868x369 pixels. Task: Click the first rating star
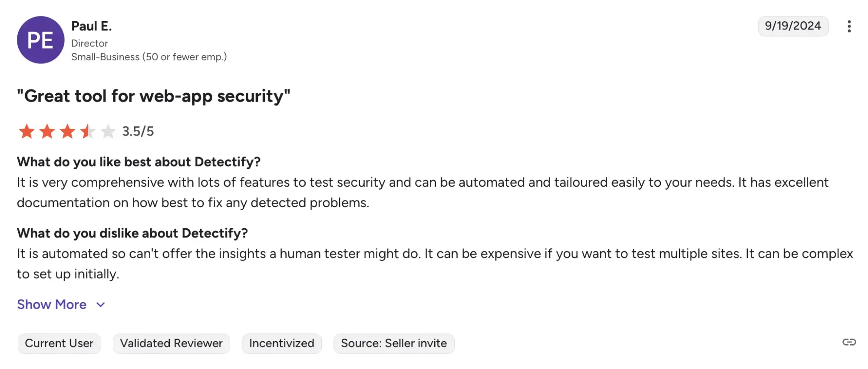click(26, 131)
